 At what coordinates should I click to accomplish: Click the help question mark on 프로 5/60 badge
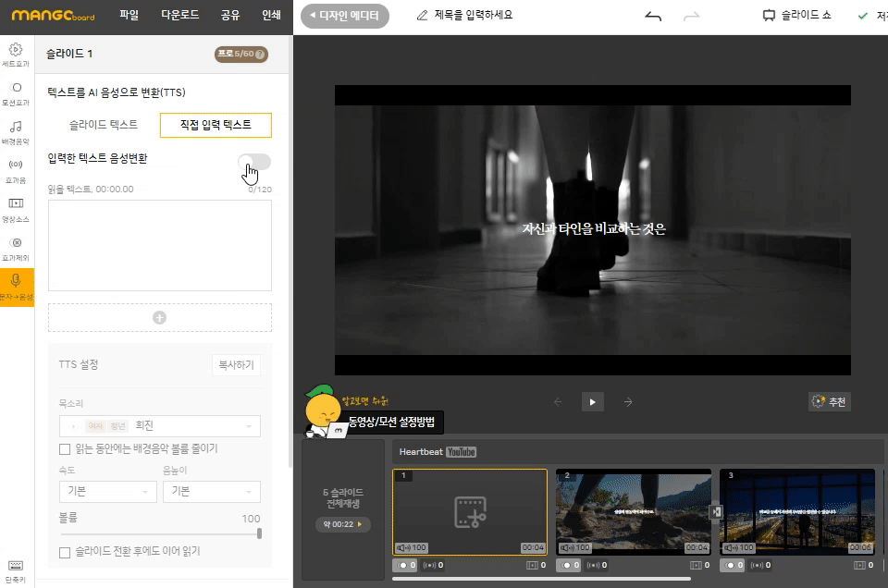[x=260, y=55]
